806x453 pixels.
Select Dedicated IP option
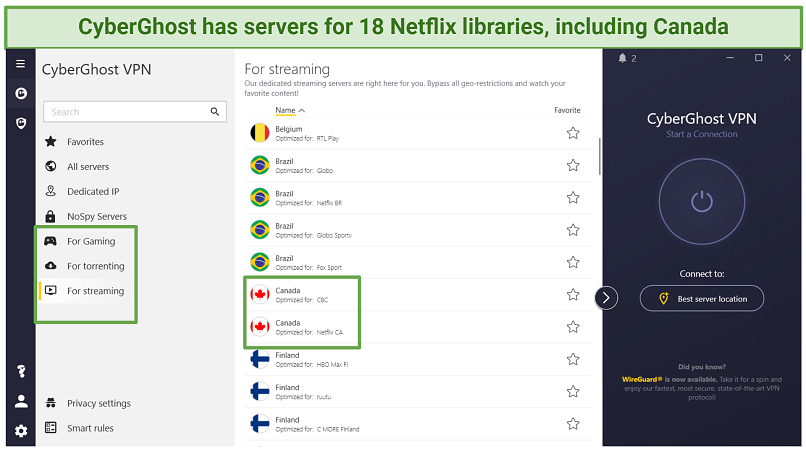93,191
